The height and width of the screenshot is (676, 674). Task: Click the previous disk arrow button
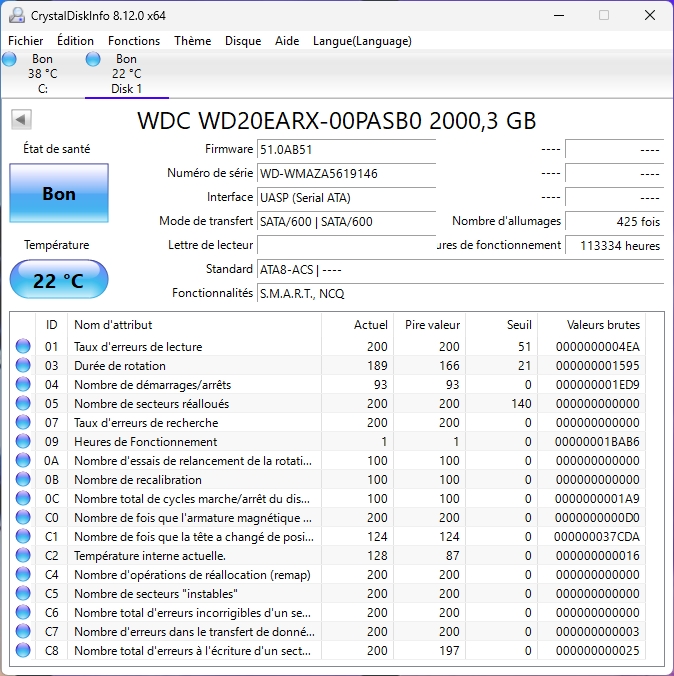21,119
